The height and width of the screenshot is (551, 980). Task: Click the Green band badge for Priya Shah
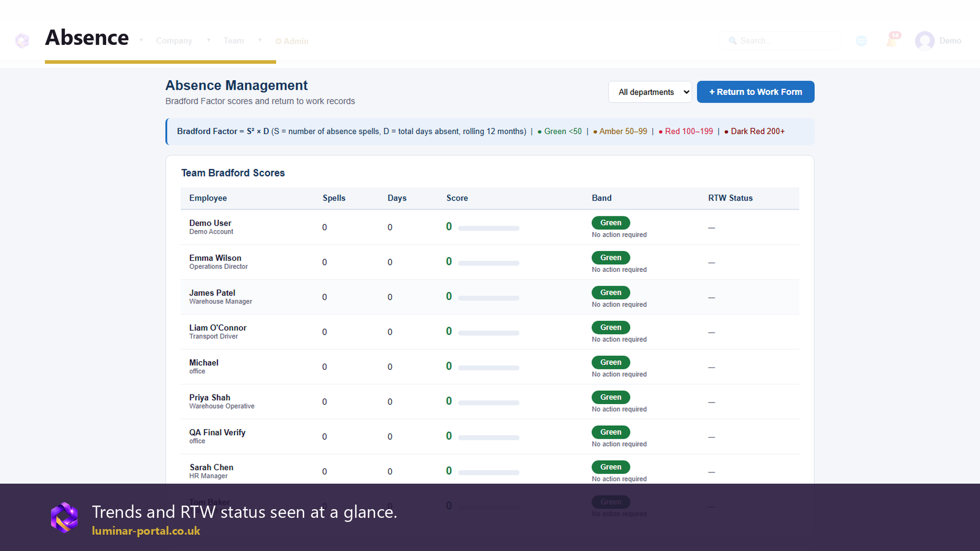[611, 397]
